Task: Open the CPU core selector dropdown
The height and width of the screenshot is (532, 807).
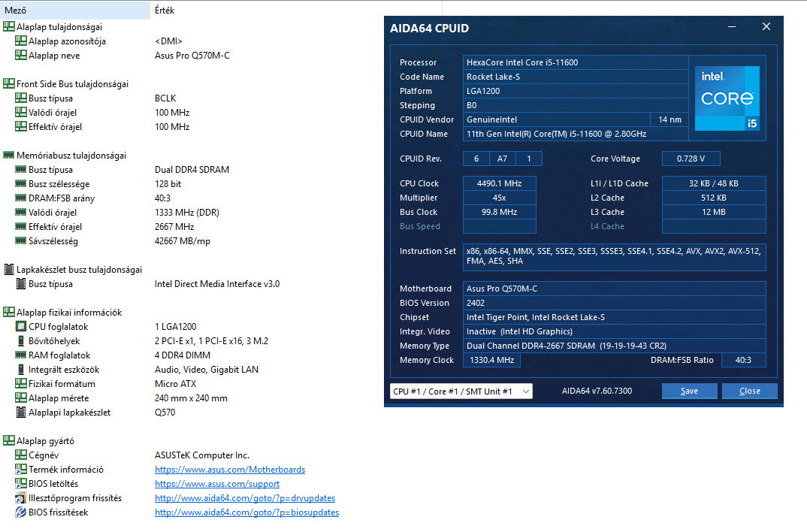Action: click(x=461, y=391)
